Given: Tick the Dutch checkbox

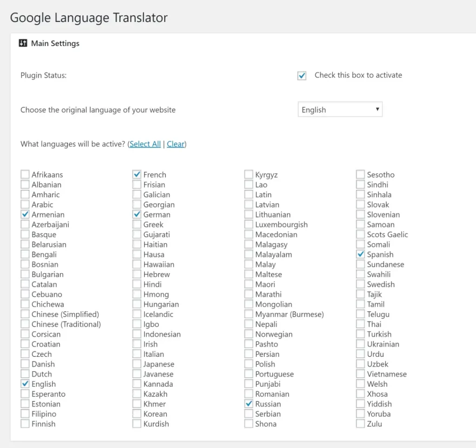Looking at the screenshot, I should 25,374.
